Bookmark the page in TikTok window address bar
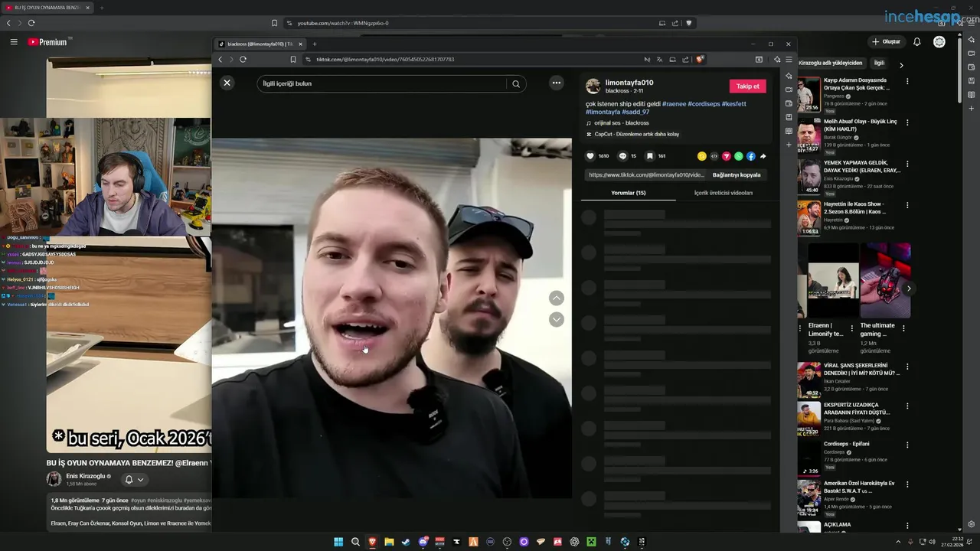Image resolution: width=980 pixels, height=551 pixels. [x=292, y=60]
